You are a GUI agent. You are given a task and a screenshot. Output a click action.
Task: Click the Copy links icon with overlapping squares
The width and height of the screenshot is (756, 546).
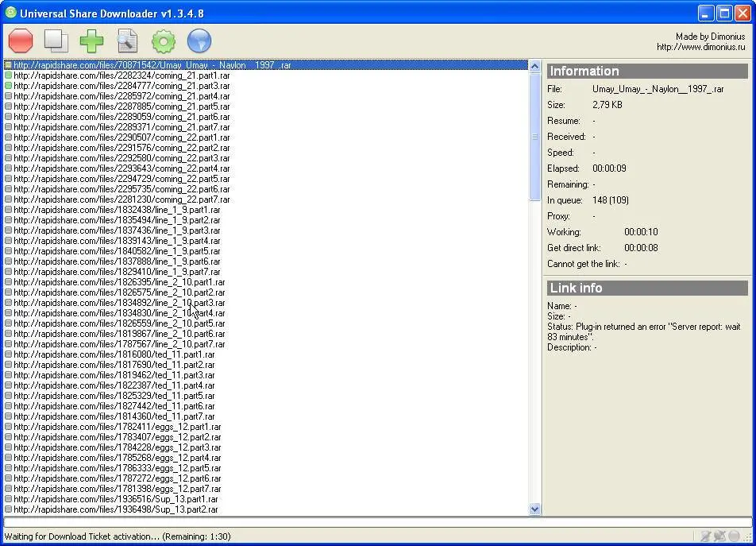tap(56, 41)
